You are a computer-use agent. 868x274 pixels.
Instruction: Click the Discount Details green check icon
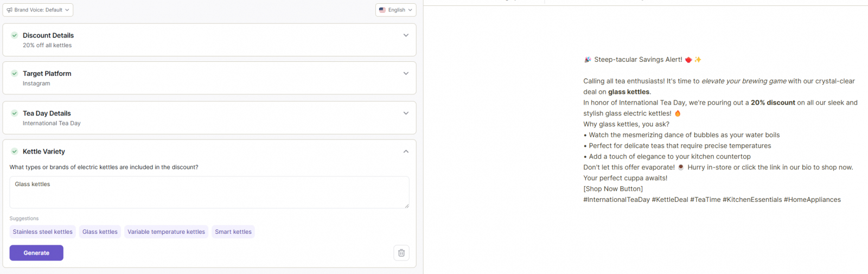coord(15,35)
